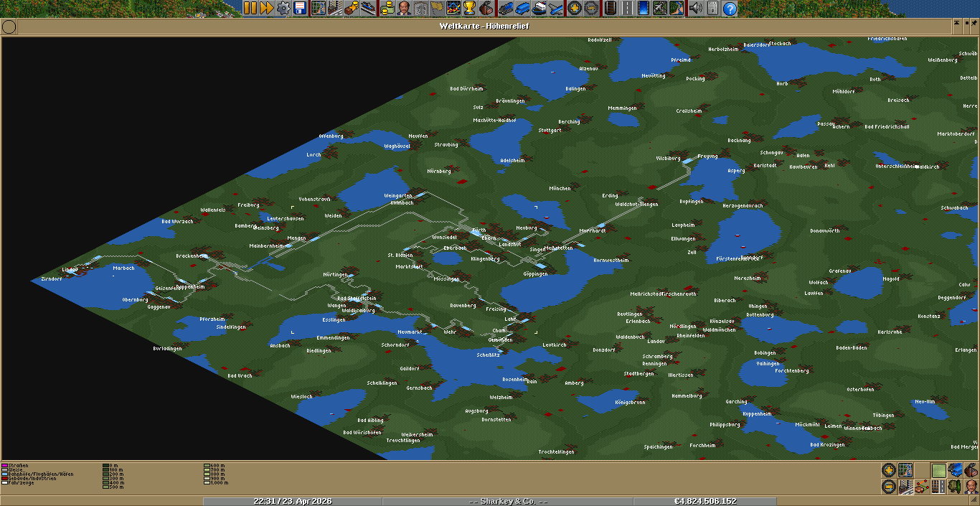Expand the sound and music menu
980x506 pixels.
click(x=695, y=8)
